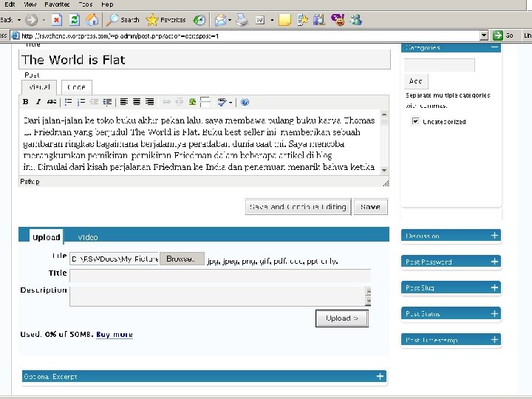The height and width of the screenshot is (399, 532).
Task: Select the Video tab
Action: 88,237
